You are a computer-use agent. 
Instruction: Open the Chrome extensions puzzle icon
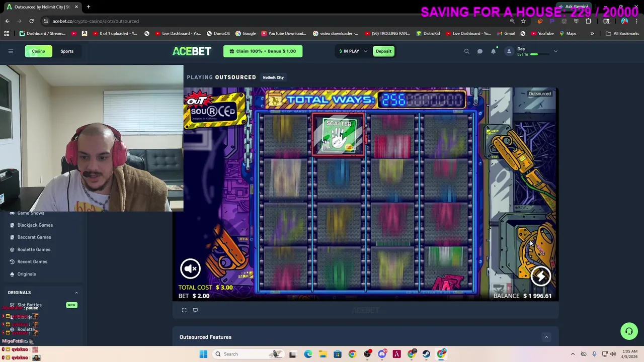point(588,21)
